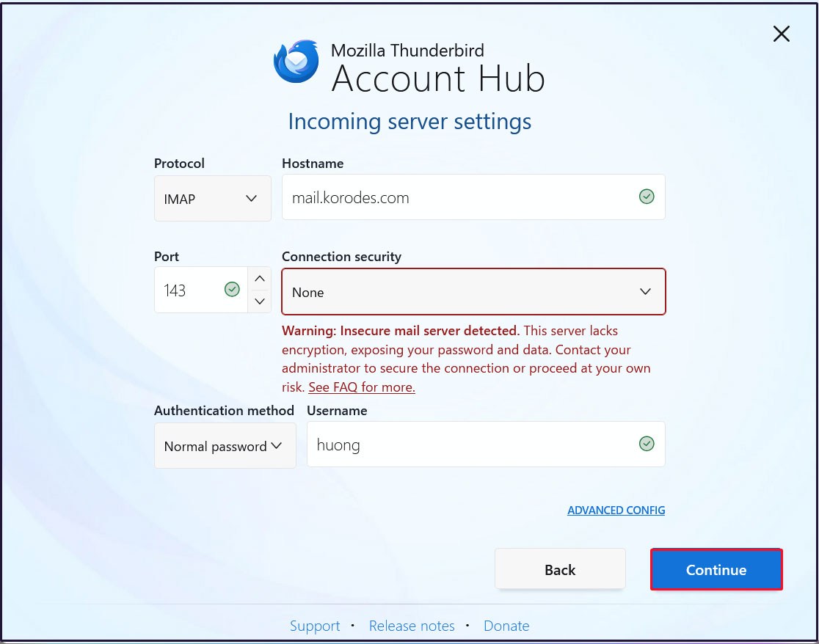Click the Incoming server settings heading
Viewport: 819px width, 644px height.
pyautogui.click(x=409, y=122)
